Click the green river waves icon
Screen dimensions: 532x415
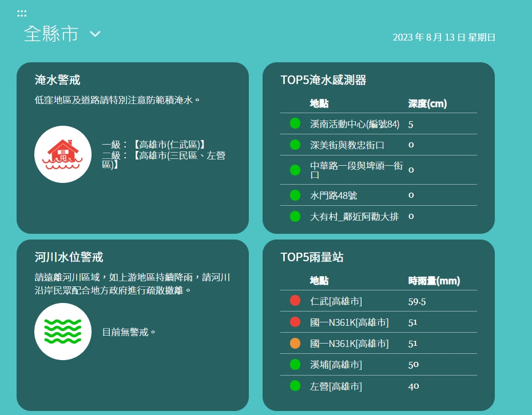tap(63, 331)
